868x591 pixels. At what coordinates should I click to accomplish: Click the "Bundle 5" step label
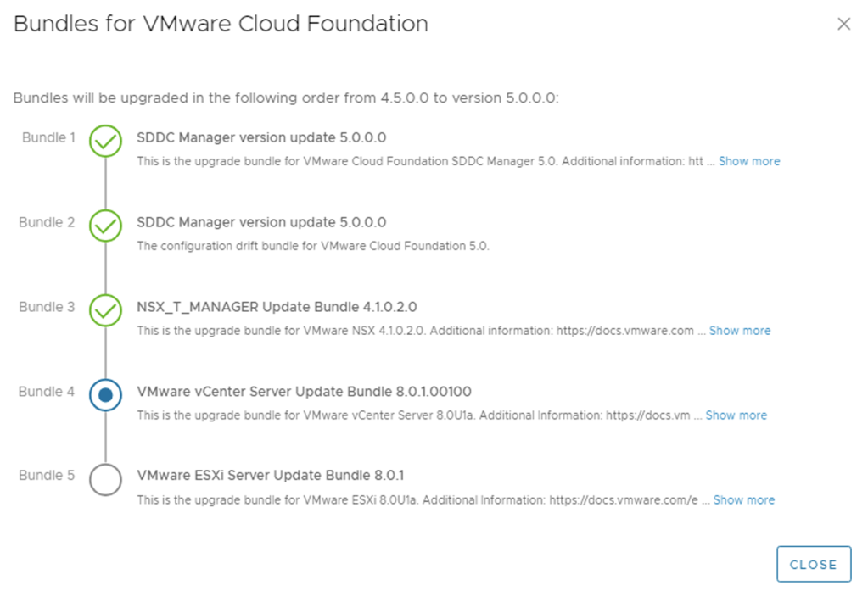coord(48,476)
